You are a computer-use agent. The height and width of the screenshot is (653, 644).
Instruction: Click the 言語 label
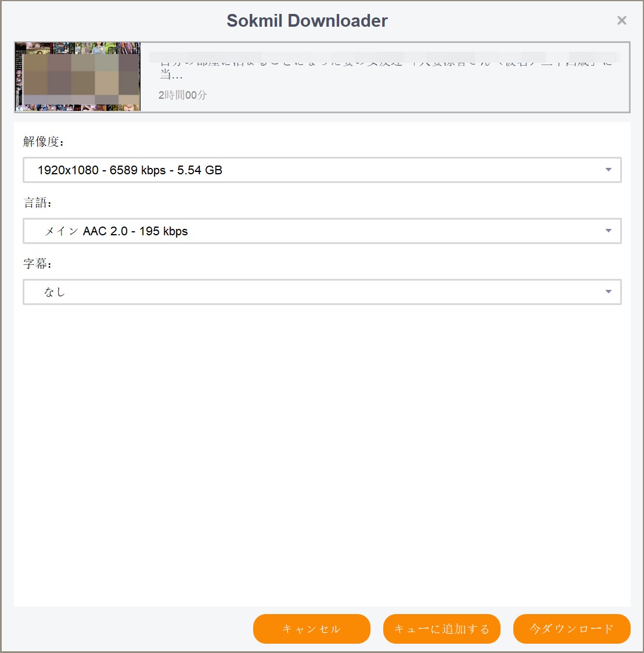click(x=37, y=203)
